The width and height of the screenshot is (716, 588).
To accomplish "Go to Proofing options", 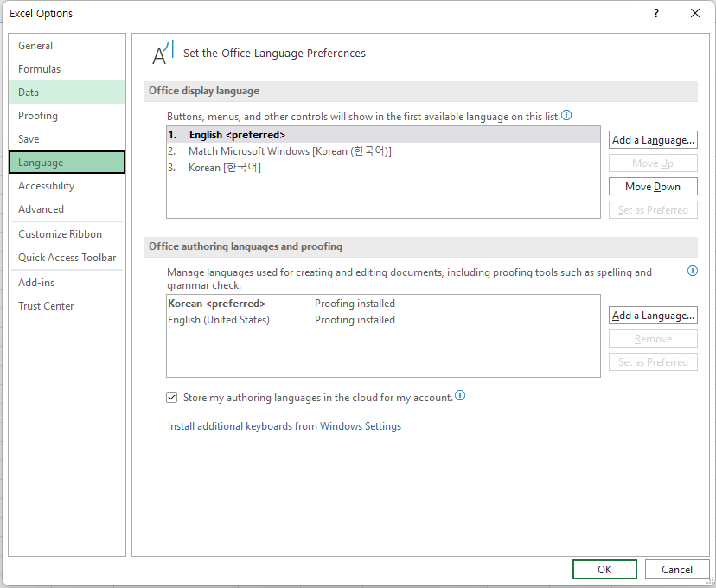I will pos(67,116).
